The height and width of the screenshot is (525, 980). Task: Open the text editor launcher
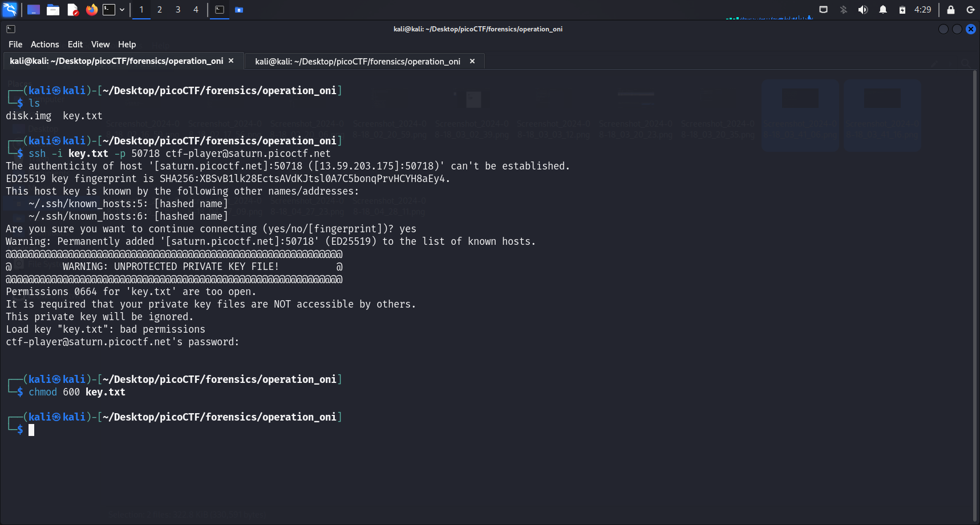click(x=72, y=10)
